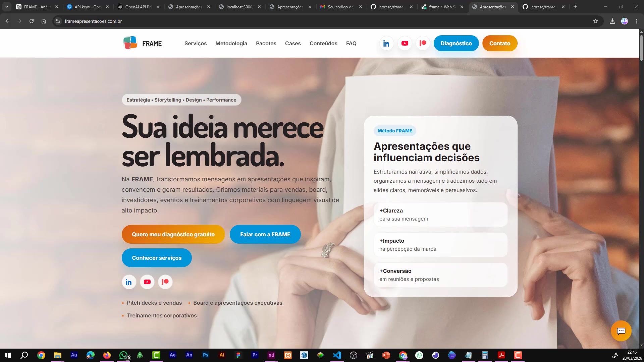Click the scrollbar down arrow

[641, 345]
